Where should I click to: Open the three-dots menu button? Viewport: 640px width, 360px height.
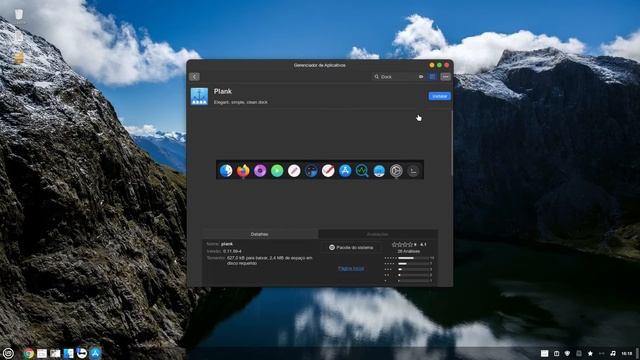(x=445, y=77)
